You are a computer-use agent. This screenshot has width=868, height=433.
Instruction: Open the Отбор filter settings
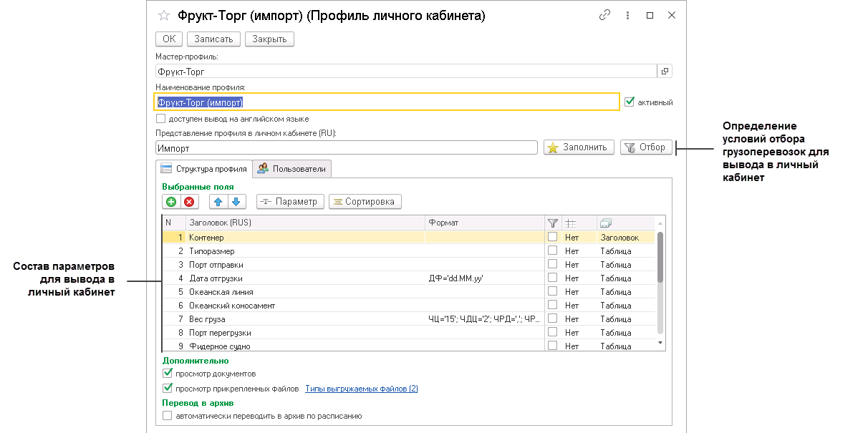point(645,147)
